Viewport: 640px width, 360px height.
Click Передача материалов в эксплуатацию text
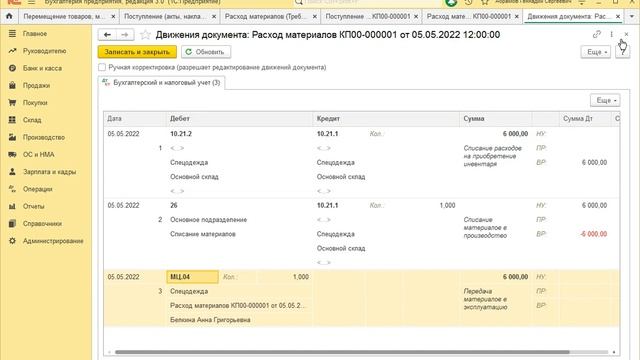(x=486, y=299)
